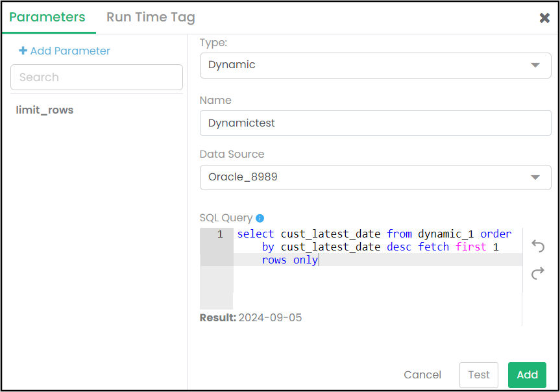This screenshot has height=392, width=560.
Task: Click the Result value 2024-09-05
Action: [x=270, y=317]
